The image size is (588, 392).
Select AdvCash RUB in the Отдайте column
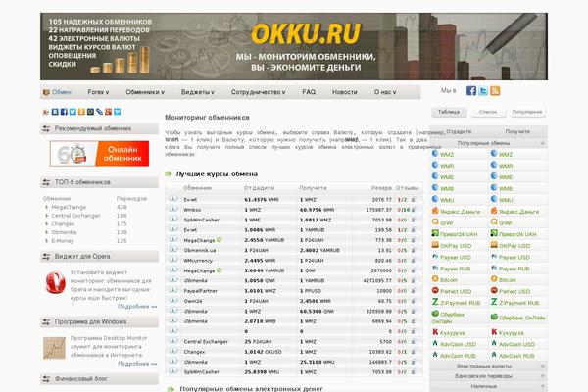point(458,356)
